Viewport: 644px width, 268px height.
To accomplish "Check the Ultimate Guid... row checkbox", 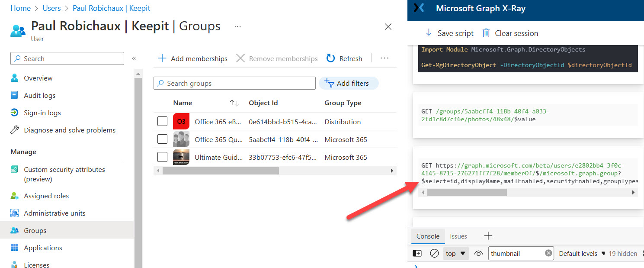I will (162, 157).
